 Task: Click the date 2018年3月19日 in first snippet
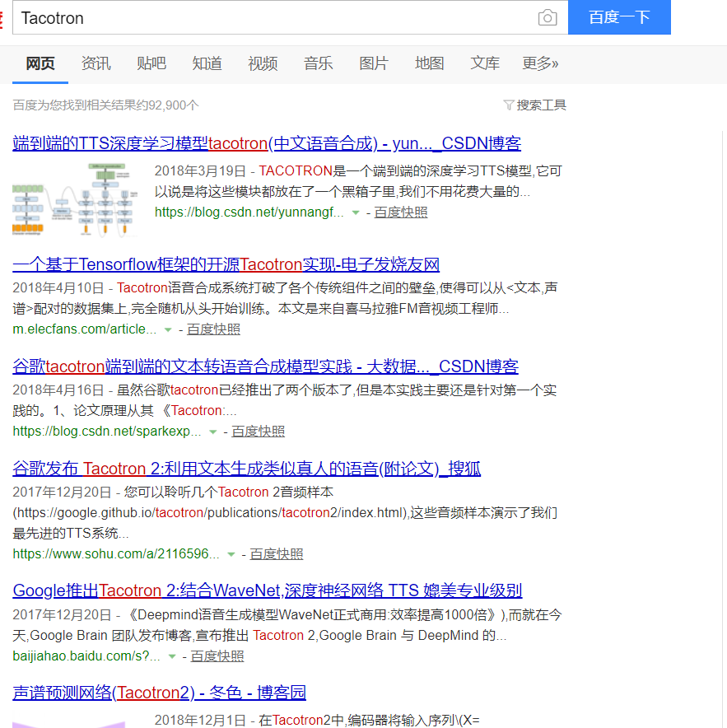click(200, 170)
